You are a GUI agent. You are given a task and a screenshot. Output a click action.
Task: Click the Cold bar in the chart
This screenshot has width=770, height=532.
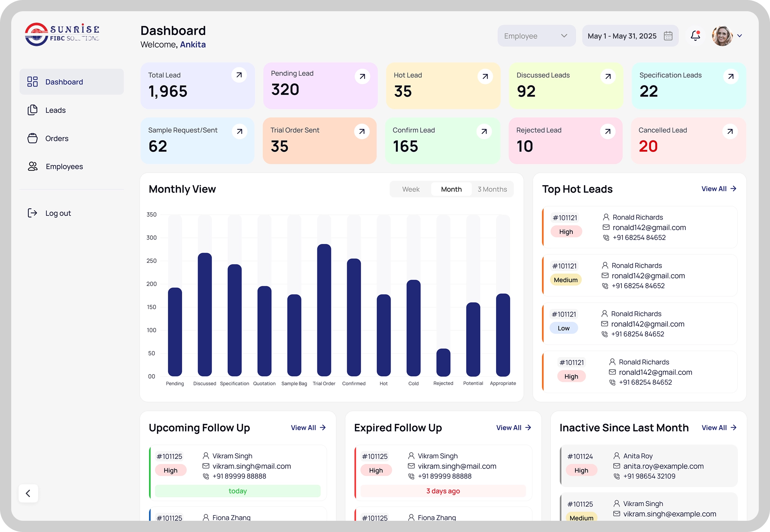(x=413, y=328)
